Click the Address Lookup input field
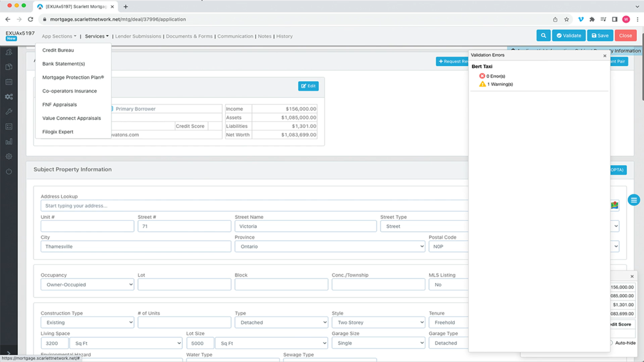The height and width of the screenshot is (362, 644). click(254, 206)
